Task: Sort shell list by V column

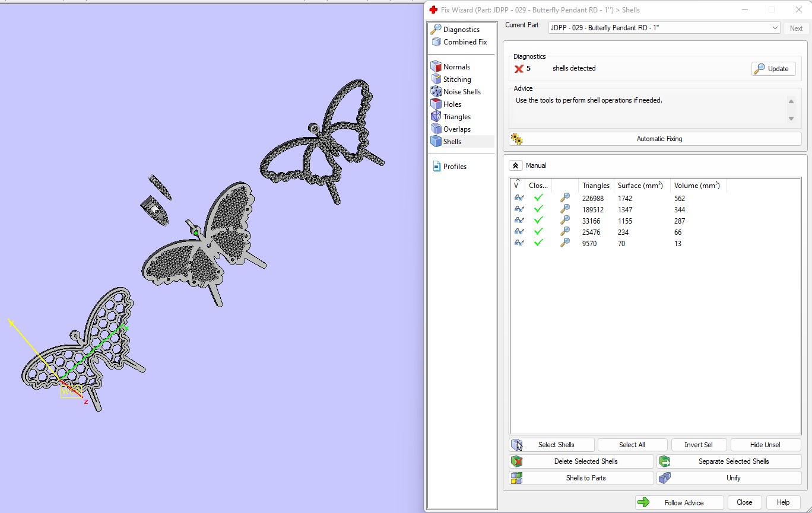Action: pos(517,185)
